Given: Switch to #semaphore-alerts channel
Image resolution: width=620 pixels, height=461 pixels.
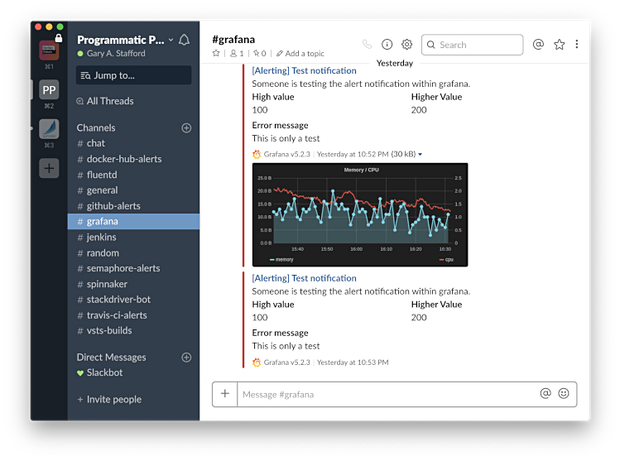Looking at the screenshot, I should pyautogui.click(x=134, y=268).
